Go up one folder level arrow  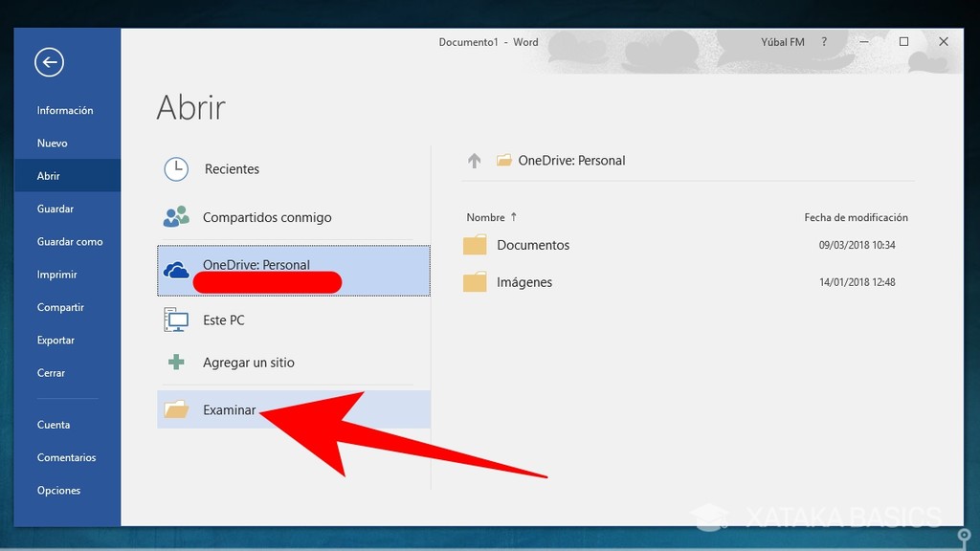475,161
